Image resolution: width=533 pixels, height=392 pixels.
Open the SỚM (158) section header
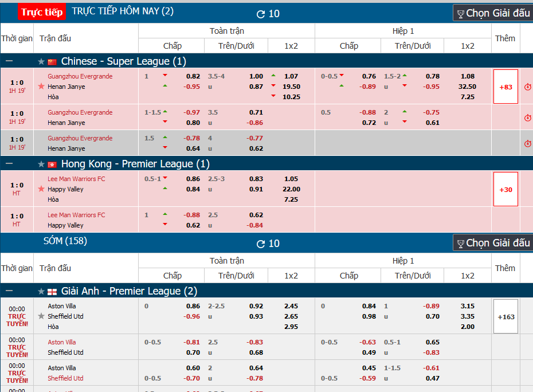[x=65, y=241]
